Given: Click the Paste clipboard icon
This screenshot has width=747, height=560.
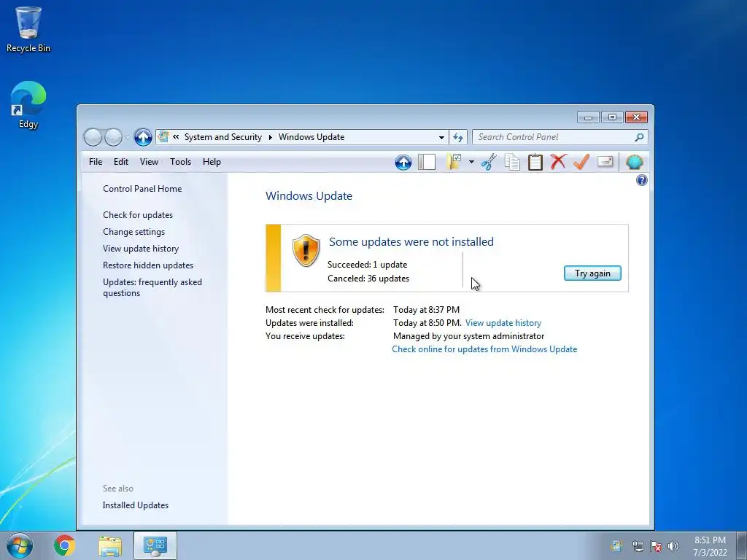Looking at the screenshot, I should coord(535,163).
